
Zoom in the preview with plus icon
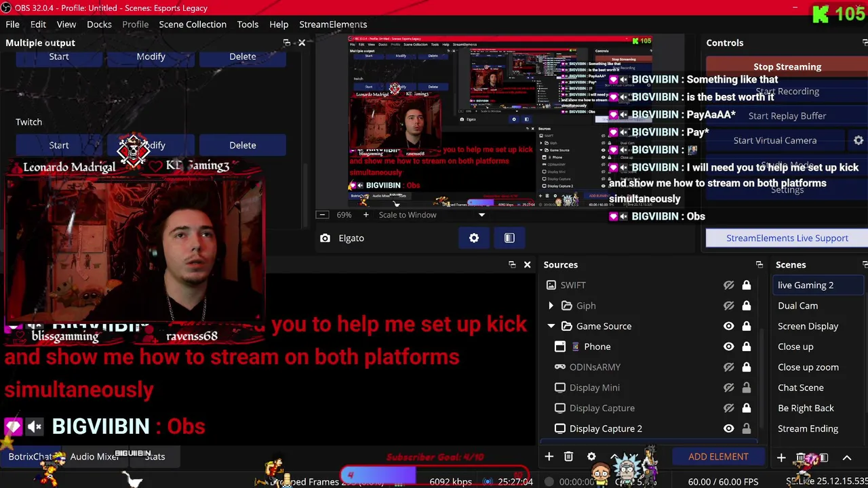click(x=366, y=215)
